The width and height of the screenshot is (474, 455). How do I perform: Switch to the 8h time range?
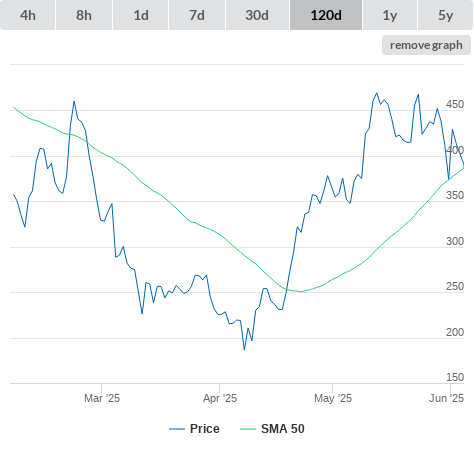coord(84,15)
